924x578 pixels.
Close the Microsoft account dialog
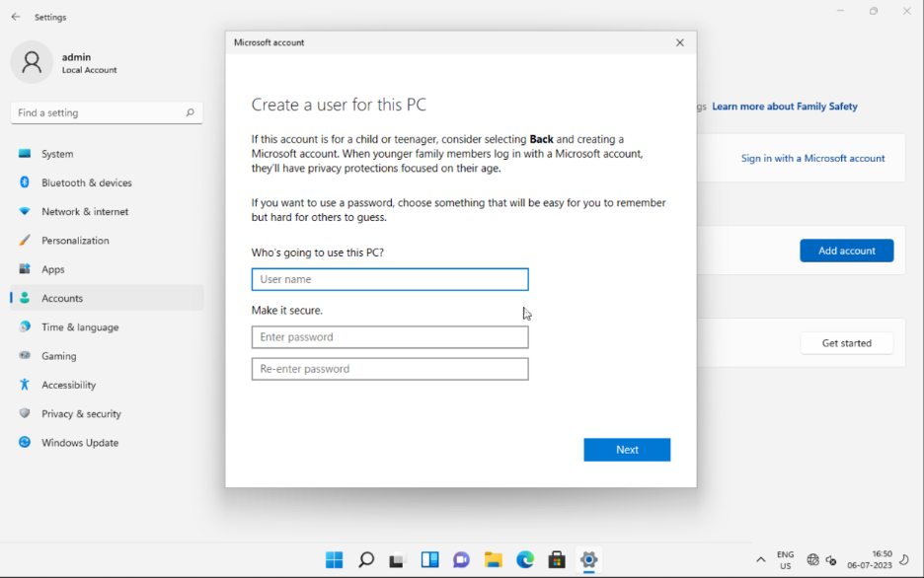[680, 42]
